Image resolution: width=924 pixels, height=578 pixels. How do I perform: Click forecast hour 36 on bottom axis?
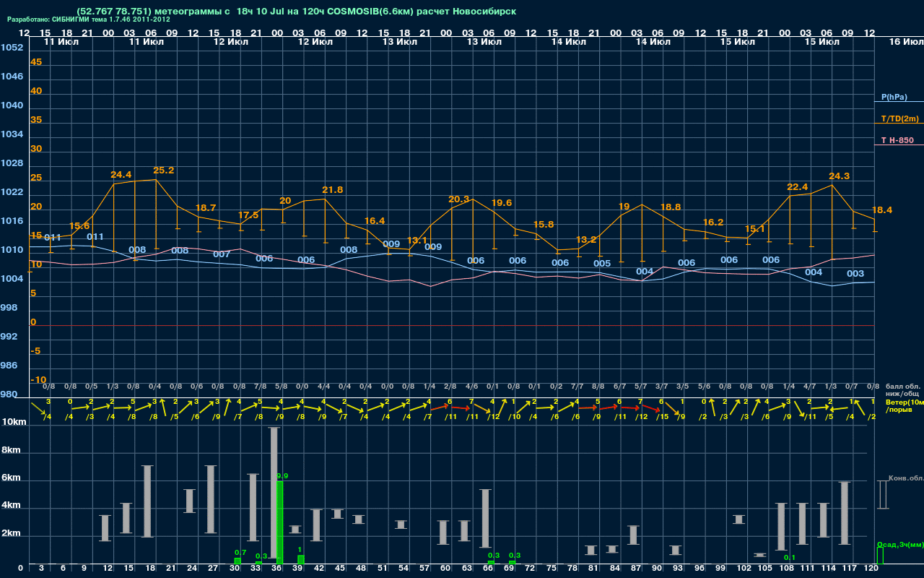click(x=276, y=569)
